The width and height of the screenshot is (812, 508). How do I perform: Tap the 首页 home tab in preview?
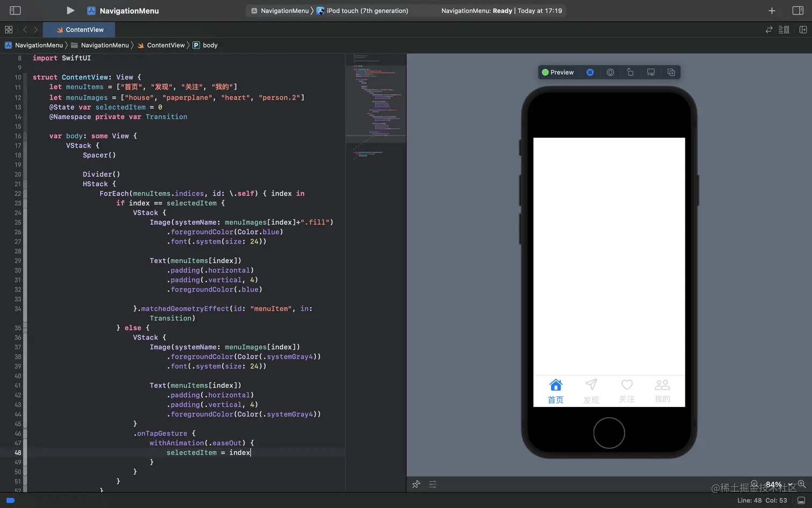tap(556, 391)
